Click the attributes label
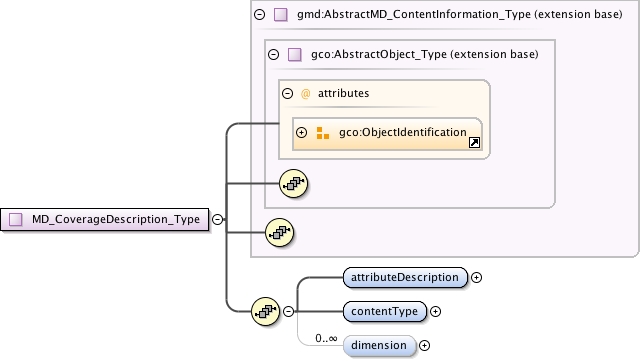This screenshot has height=361, width=641. [x=343, y=94]
